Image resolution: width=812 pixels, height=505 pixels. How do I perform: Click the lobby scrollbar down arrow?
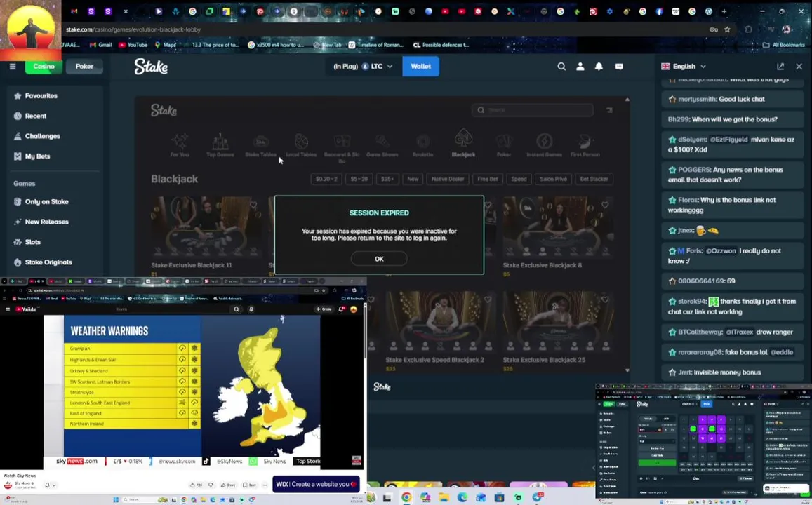pos(627,370)
